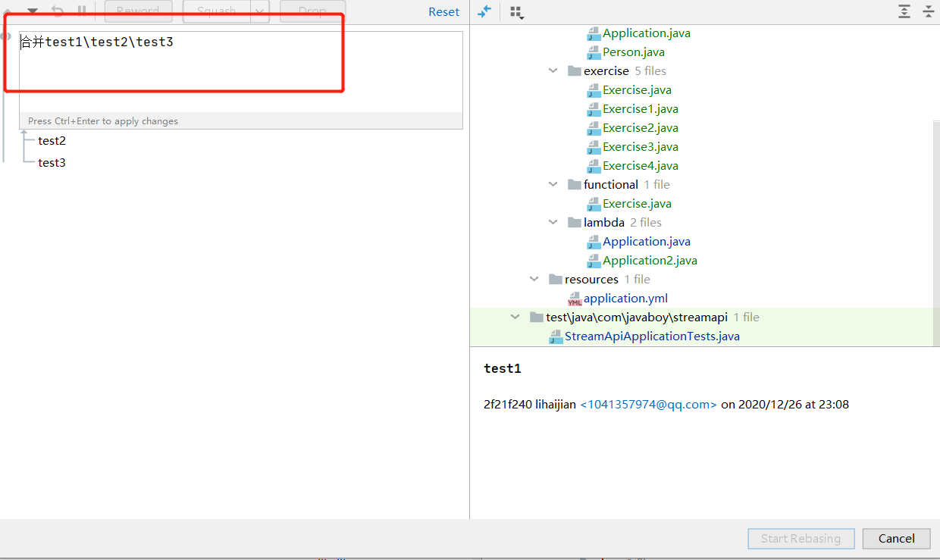Select Application.java under the lambda folder
The image size is (940, 560).
[647, 242]
